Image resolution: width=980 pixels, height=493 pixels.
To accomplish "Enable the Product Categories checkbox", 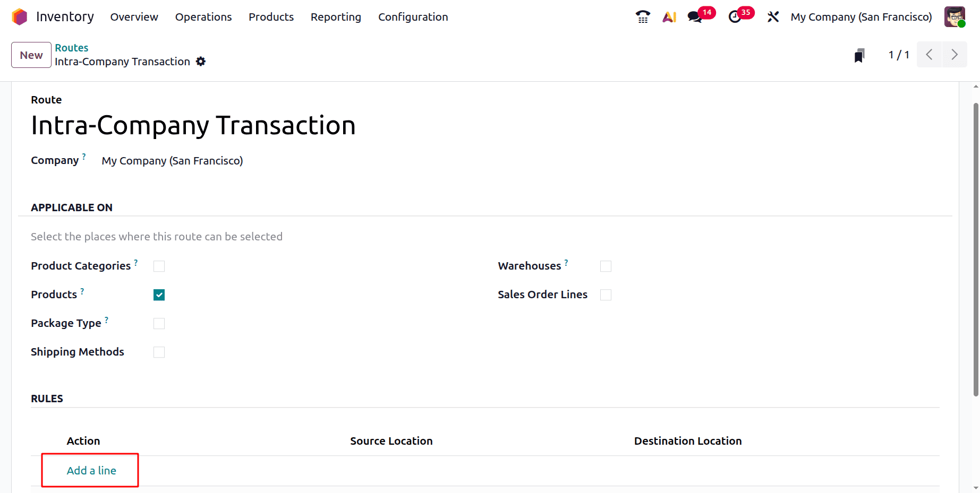I will tap(159, 266).
